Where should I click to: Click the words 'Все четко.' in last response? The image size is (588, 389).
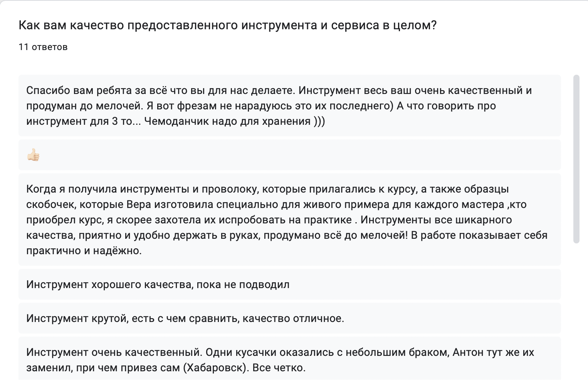click(x=279, y=367)
